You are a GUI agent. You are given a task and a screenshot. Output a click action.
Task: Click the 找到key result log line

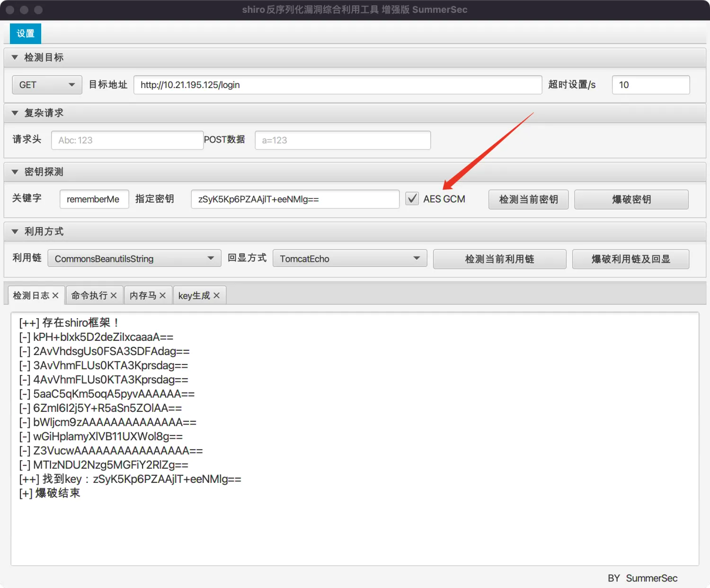tap(130, 479)
